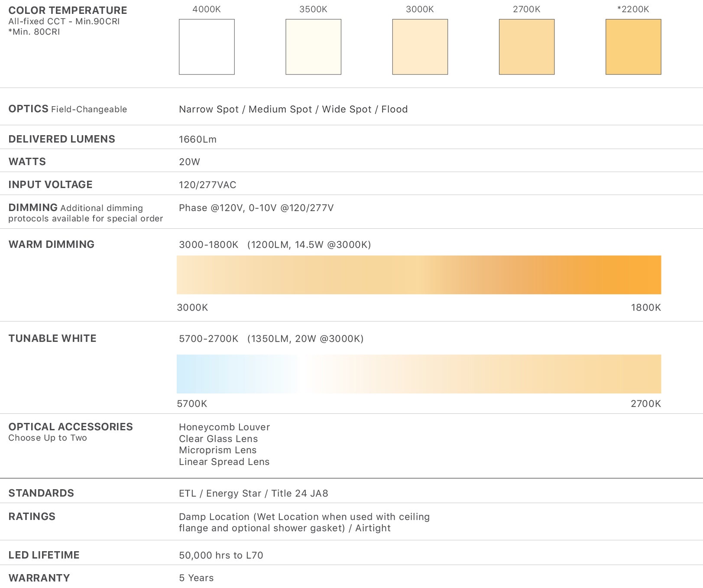Click the tunable white gradient bar
Image resolution: width=703 pixels, height=588 pixels.
(419, 374)
